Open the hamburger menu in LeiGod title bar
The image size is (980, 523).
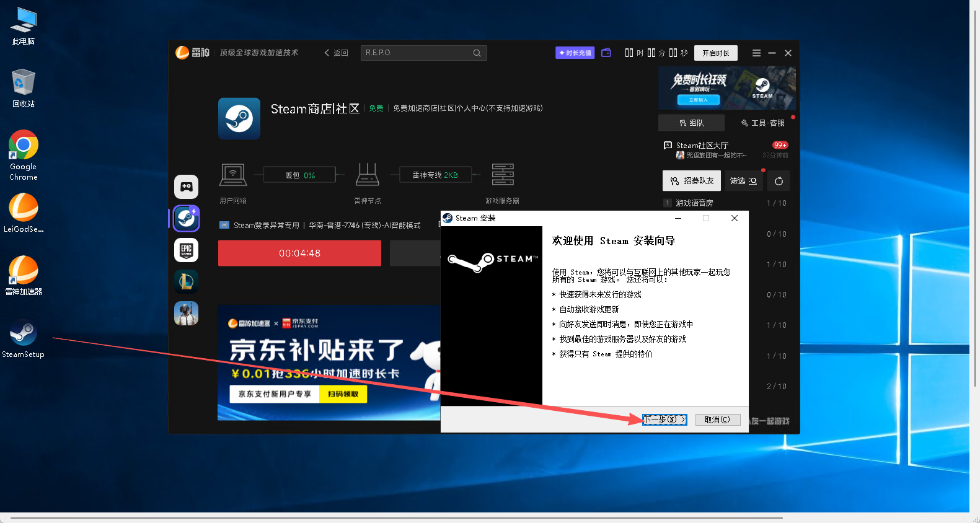pyautogui.click(x=756, y=53)
